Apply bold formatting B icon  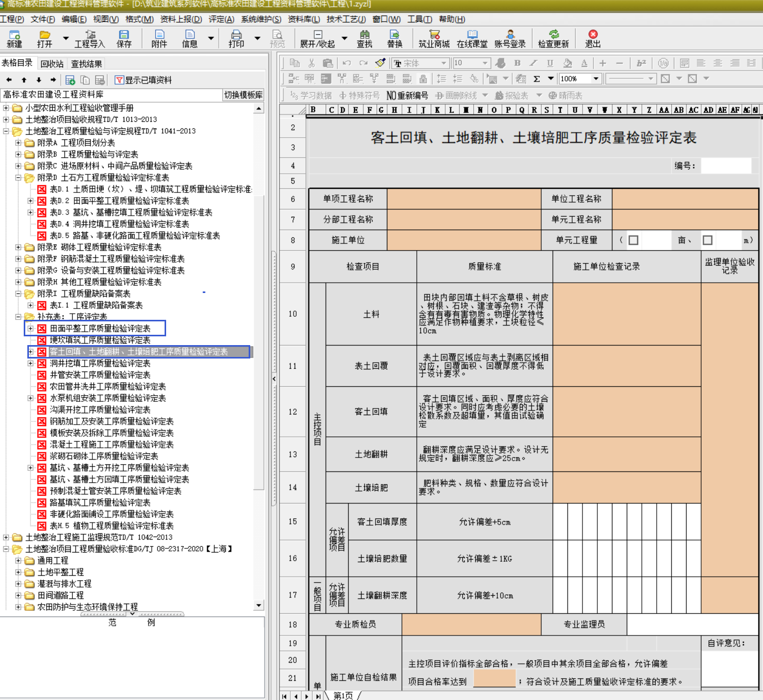point(517,63)
